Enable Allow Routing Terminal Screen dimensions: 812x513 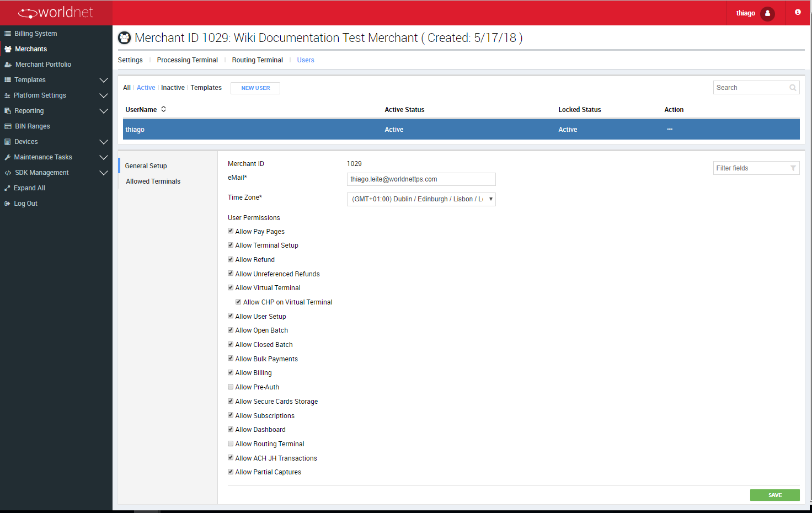pos(231,443)
